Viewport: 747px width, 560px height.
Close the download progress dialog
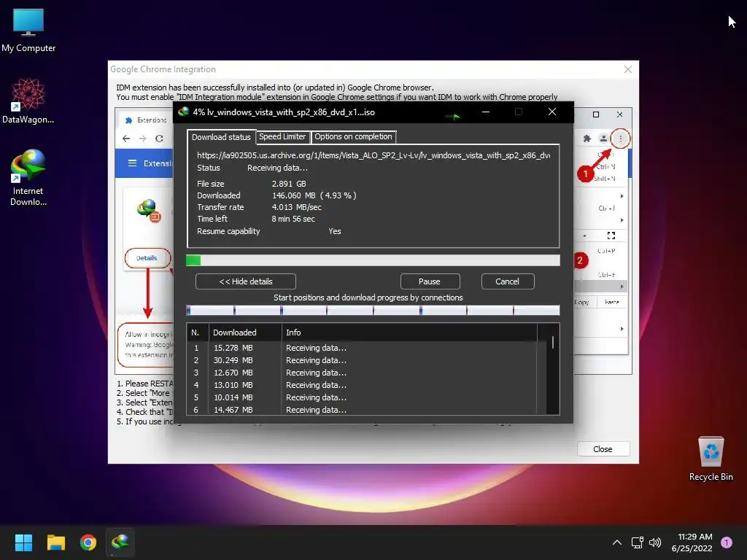(552, 112)
